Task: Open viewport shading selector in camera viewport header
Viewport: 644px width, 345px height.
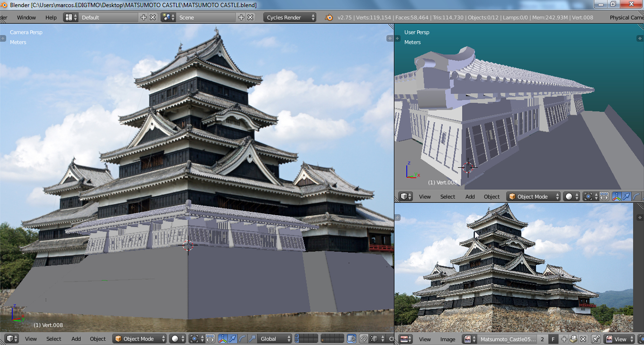Action: tap(178, 339)
